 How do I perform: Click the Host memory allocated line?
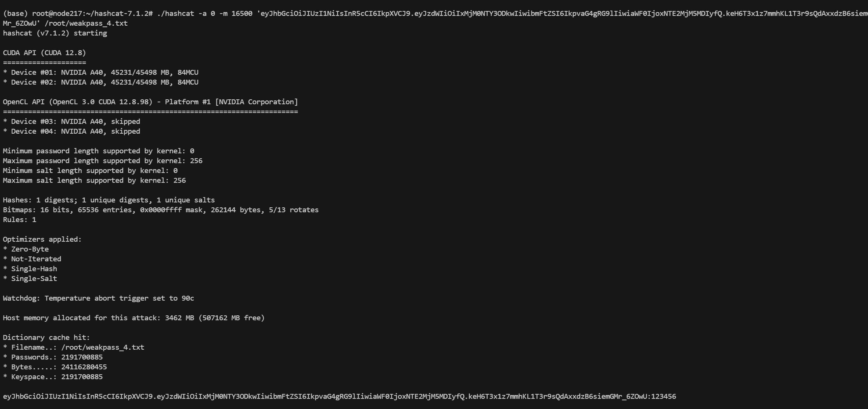pyautogui.click(x=134, y=318)
